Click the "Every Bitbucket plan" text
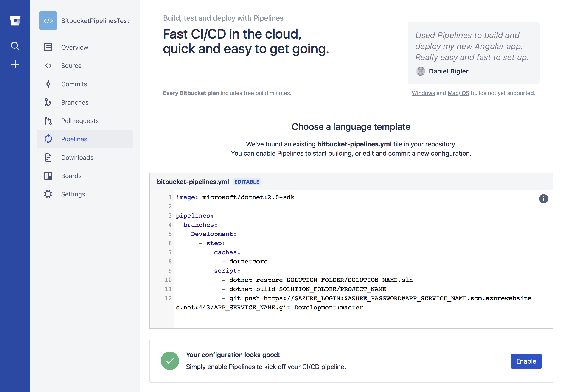The image size is (562, 392). (x=191, y=93)
